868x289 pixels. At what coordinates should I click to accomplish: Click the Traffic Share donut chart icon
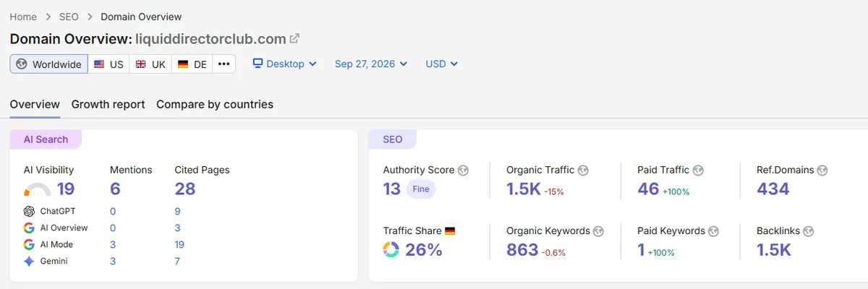pyautogui.click(x=391, y=250)
